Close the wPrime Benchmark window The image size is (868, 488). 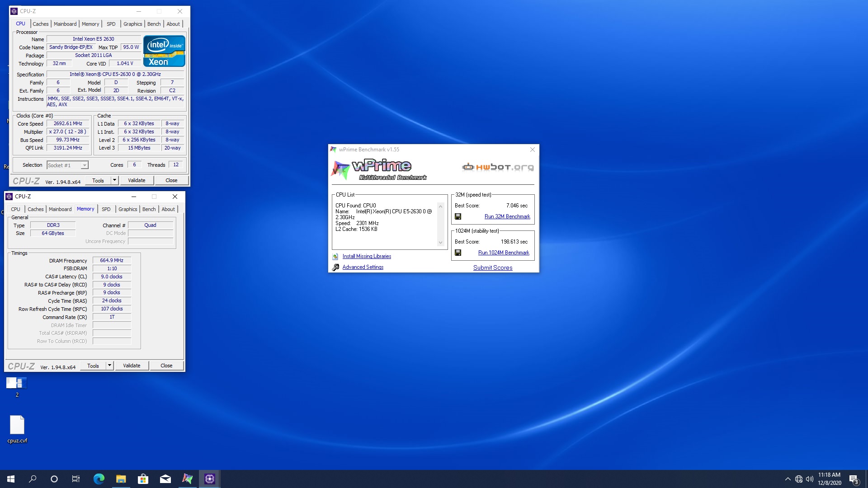pyautogui.click(x=532, y=150)
